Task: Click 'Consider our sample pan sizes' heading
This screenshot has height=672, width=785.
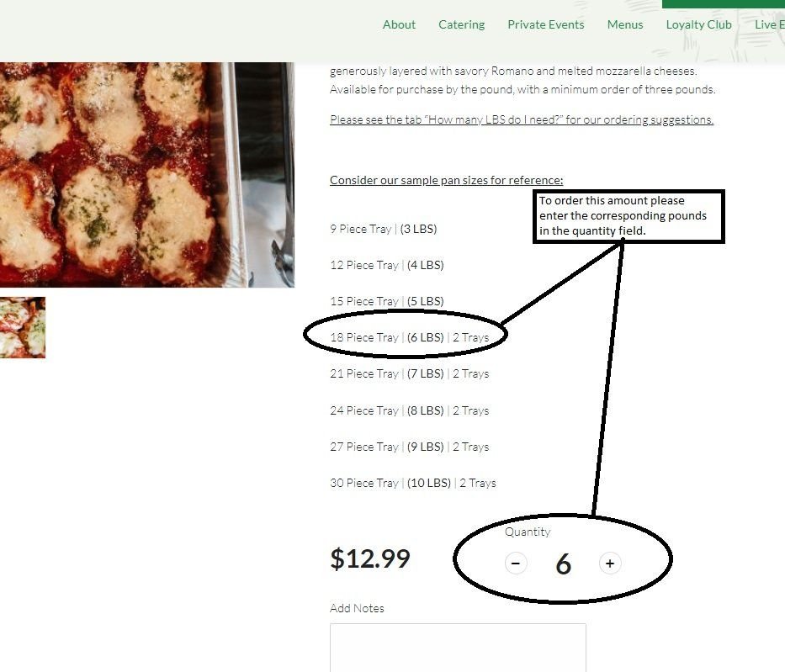Action: pos(447,180)
